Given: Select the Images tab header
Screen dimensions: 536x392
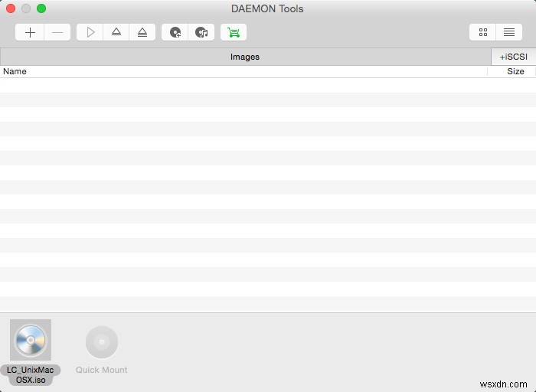Looking at the screenshot, I should click(x=245, y=57).
